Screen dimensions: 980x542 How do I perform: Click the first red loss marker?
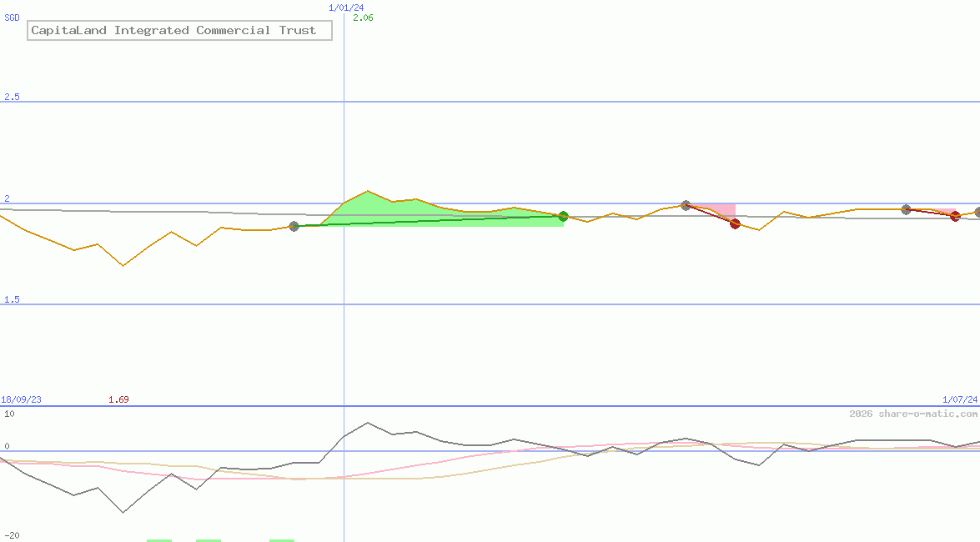tap(735, 223)
